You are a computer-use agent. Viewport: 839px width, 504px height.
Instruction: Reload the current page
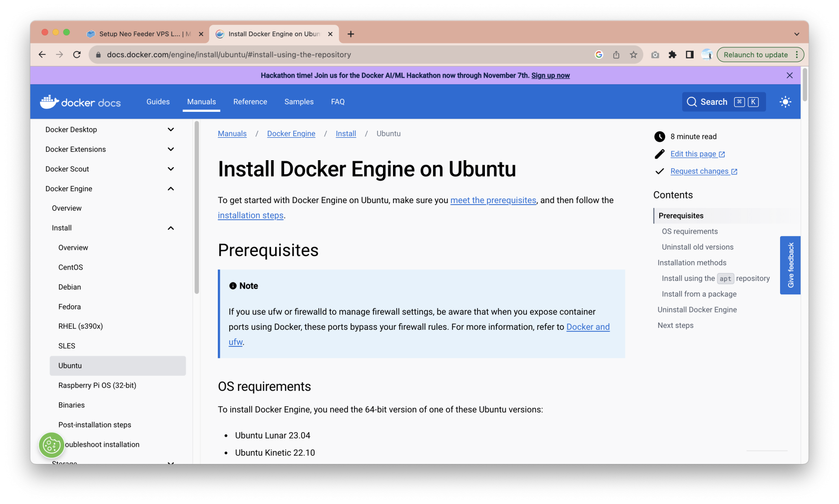77,54
